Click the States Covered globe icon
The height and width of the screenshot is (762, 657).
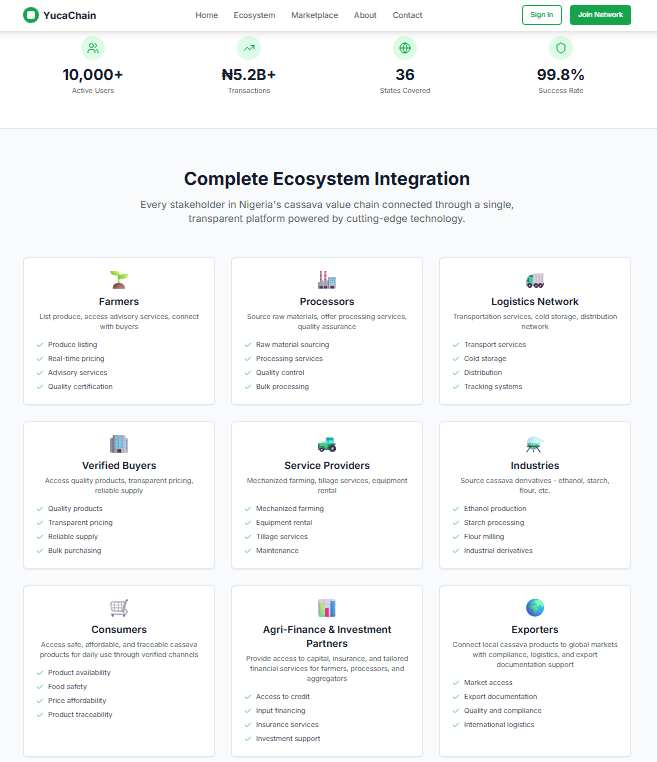coord(405,48)
